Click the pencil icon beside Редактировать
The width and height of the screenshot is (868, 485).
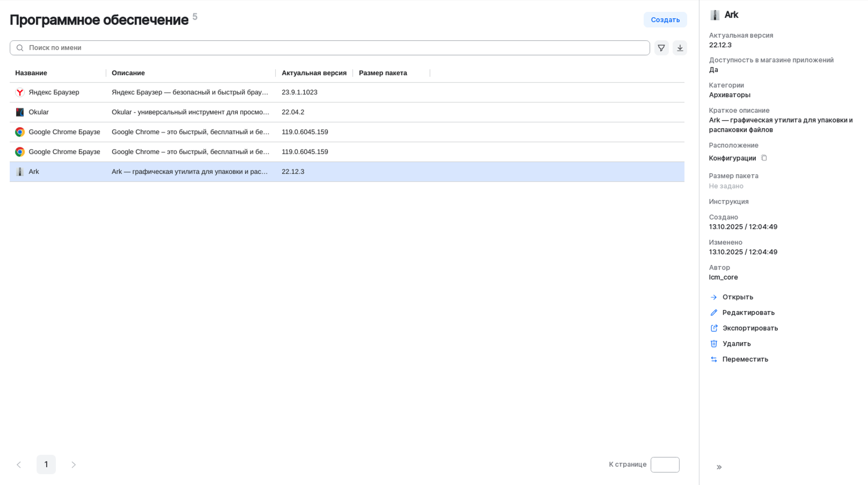point(713,312)
